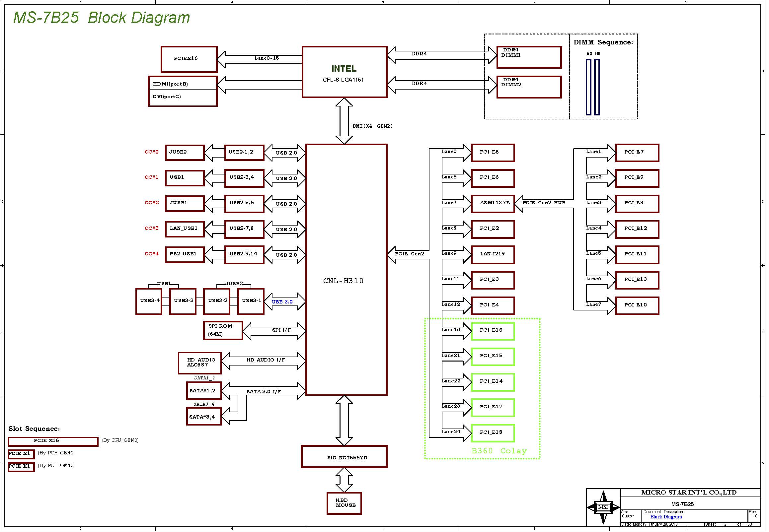Select the Slot Sequence heading
Screen dimensions: 769x532
point(34,429)
